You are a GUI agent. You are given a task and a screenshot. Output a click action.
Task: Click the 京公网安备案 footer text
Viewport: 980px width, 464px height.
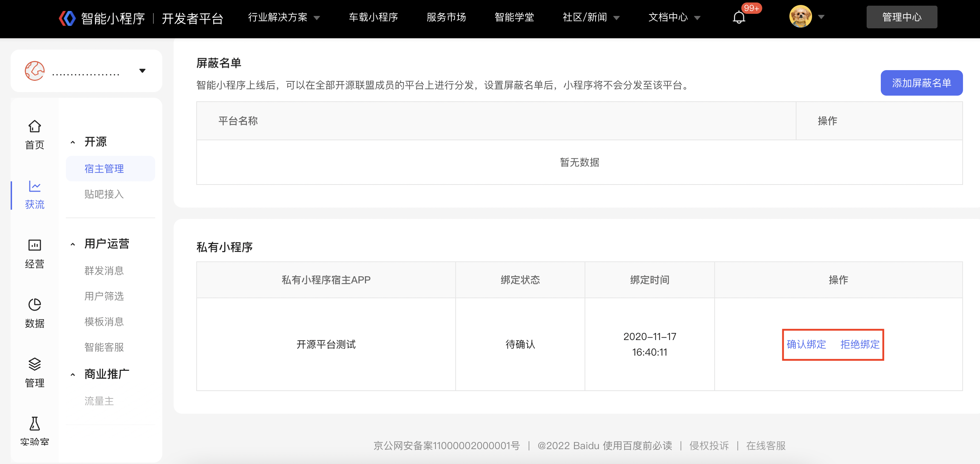[x=446, y=445]
